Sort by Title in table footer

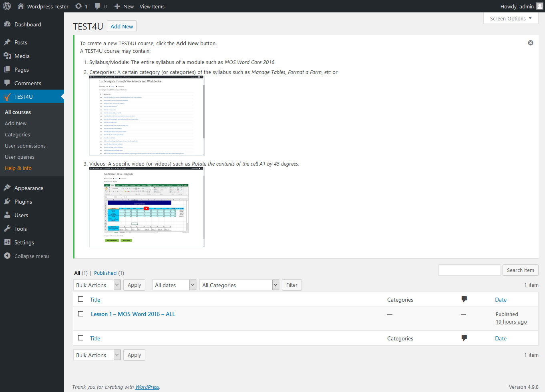pyautogui.click(x=95, y=338)
